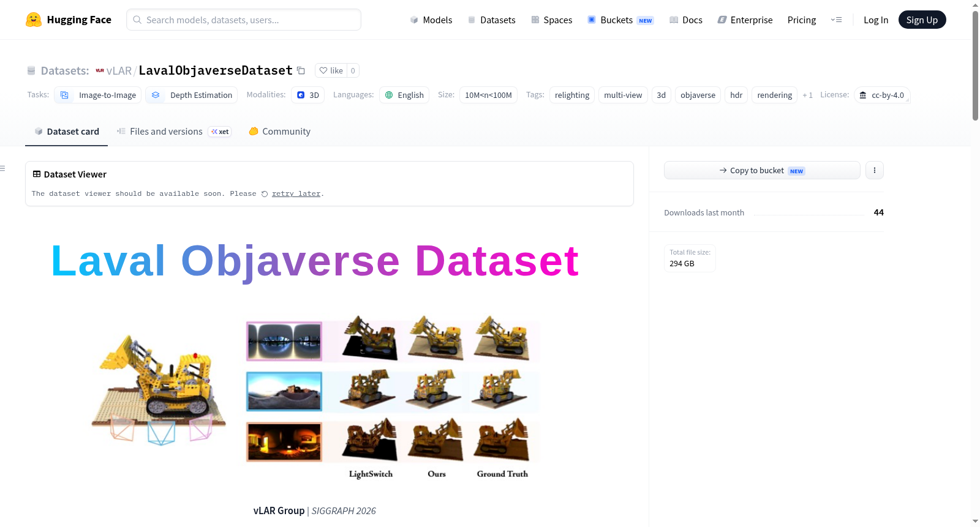Click the like count 0
This screenshot has height=527, width=980.
[x=353, y=70]
